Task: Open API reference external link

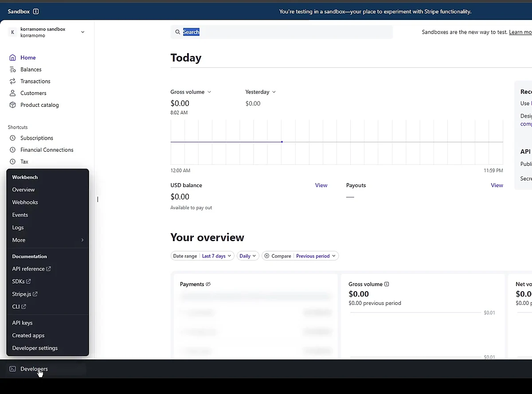Action: click(31, 269)
